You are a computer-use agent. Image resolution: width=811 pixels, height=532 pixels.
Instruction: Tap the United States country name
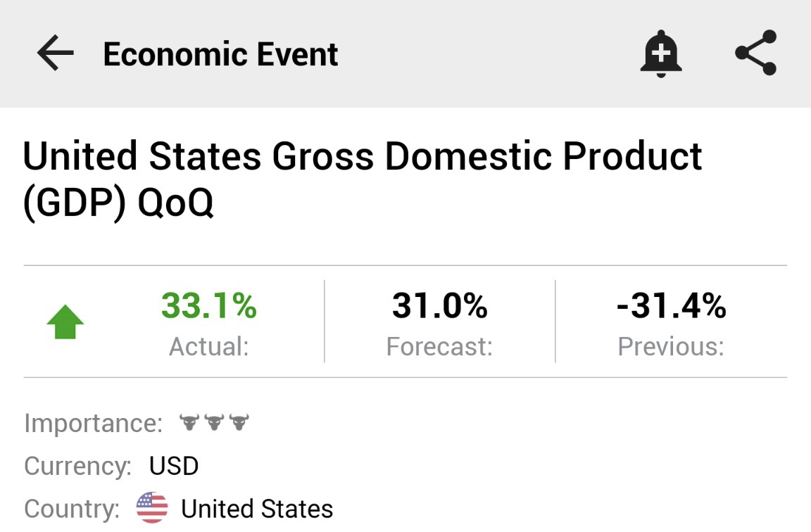[257, 509]
